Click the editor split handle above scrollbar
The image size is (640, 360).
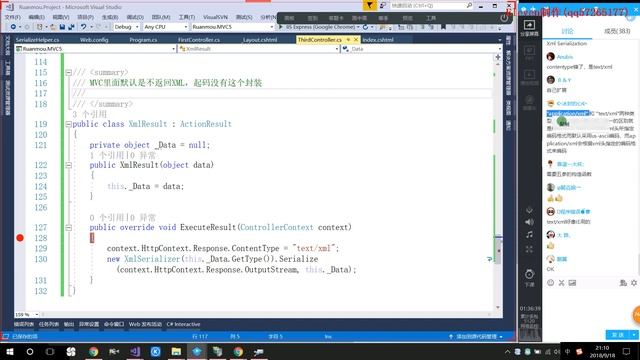point(498,57)
